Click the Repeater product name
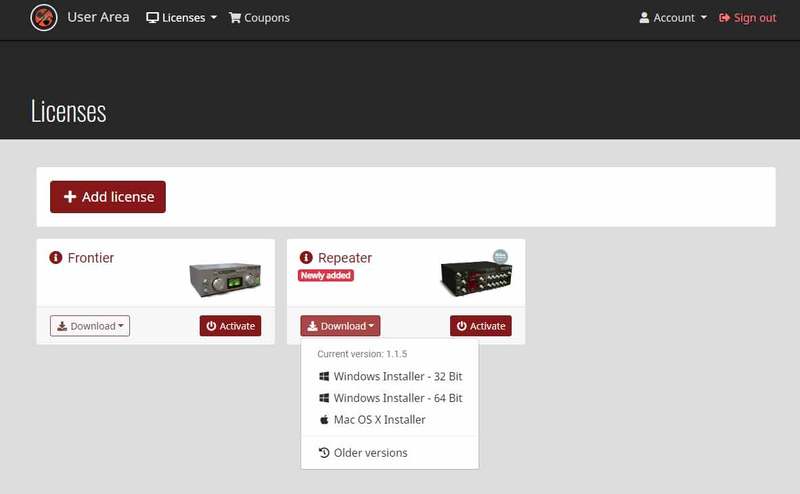This screenshot has width=800, height=494. [345, 258]
